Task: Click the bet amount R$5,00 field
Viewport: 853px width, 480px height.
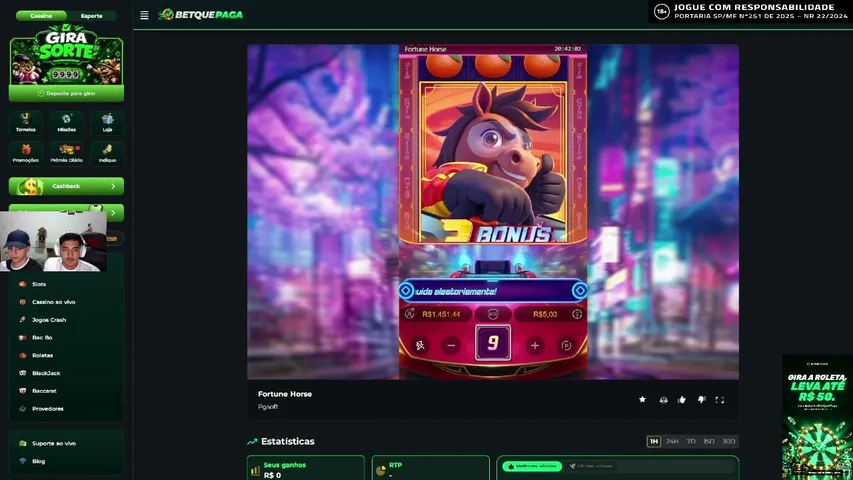Action: point(545,314)
